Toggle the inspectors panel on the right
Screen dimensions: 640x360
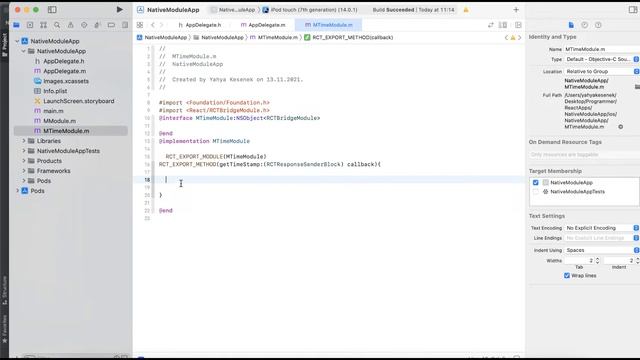pos(633,9)
